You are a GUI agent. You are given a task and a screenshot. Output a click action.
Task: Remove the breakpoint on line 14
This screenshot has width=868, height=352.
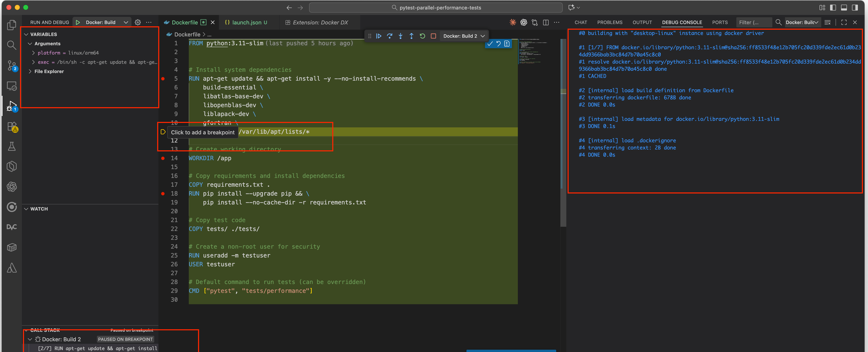[x=163, y=158]
